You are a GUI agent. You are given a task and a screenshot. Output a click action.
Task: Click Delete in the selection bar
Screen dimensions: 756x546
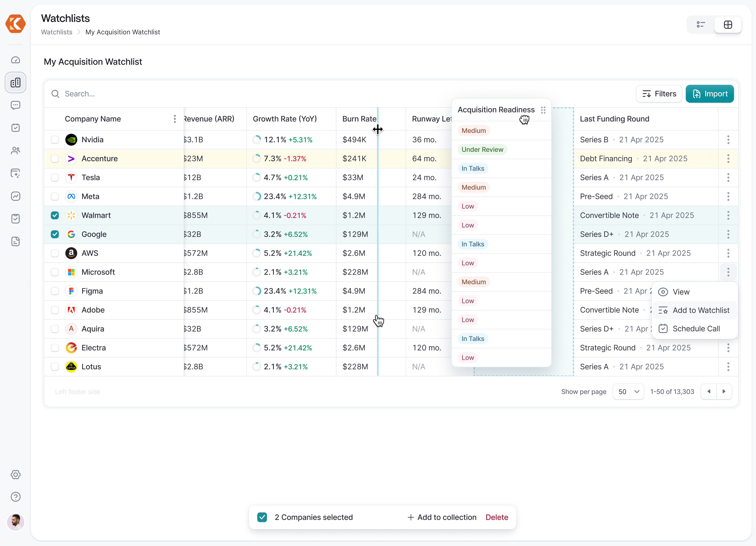[x=497, y=517]
